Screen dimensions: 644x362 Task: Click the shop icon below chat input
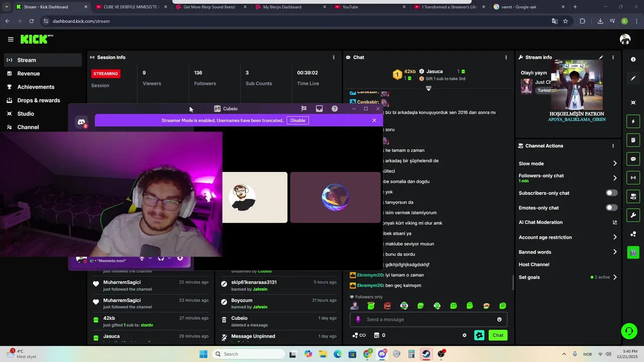(376, 335)
